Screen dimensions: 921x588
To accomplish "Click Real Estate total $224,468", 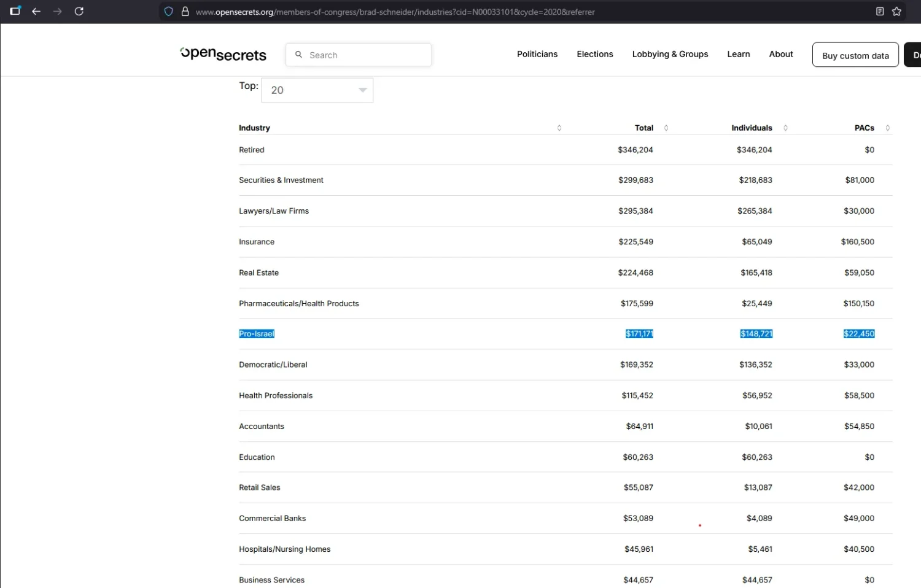I will click(x=635, y=273).
